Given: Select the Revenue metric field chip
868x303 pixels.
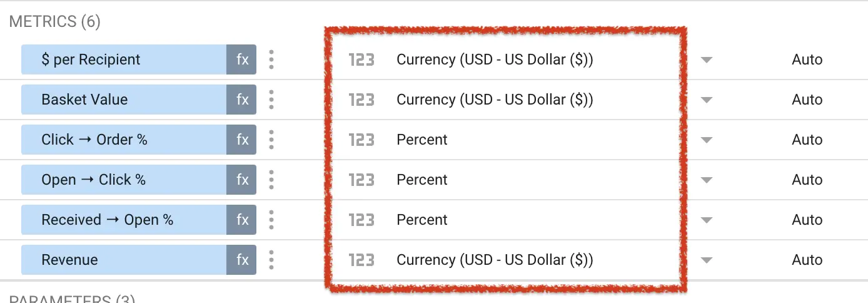Looking at the screenshot, I should [x=124, y=260].
